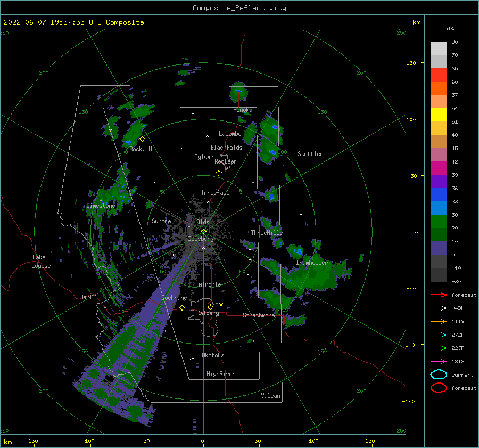The width and height of the screenshot is (479, 448).
Task: Click the Sundre town label
Action: (x=161, y=221)
